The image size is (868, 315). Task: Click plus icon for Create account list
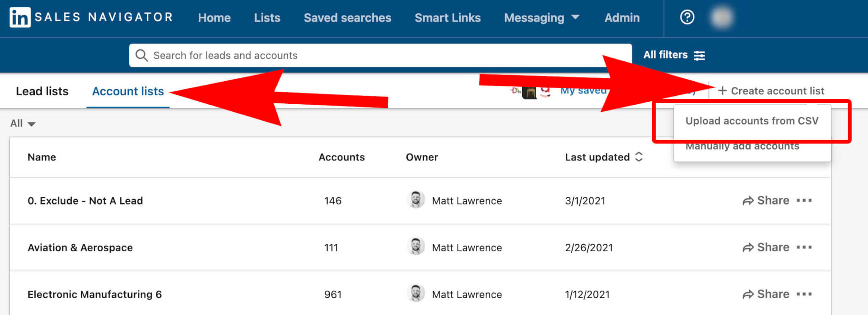[x=722, y=91]
